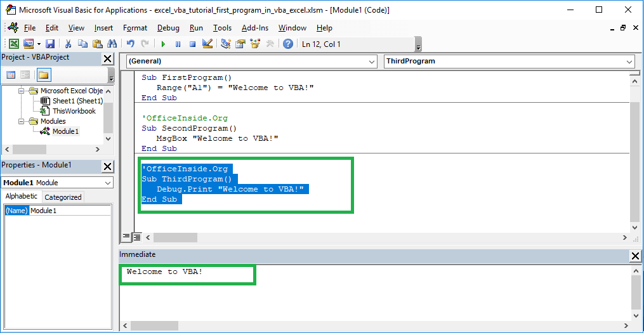This screenshot has height=333, width=644.
Task: Collapse the Microsoft Excel Objects folder
Action: pos(21,91)
